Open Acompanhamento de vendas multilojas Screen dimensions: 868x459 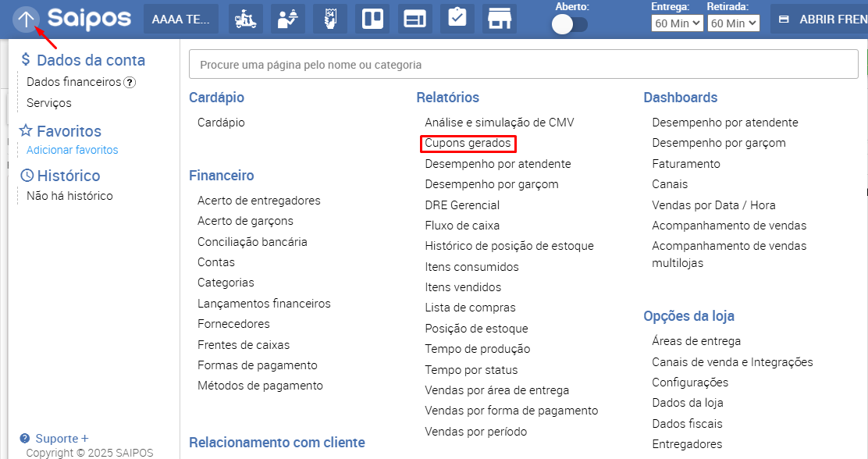tap(729, 254)
